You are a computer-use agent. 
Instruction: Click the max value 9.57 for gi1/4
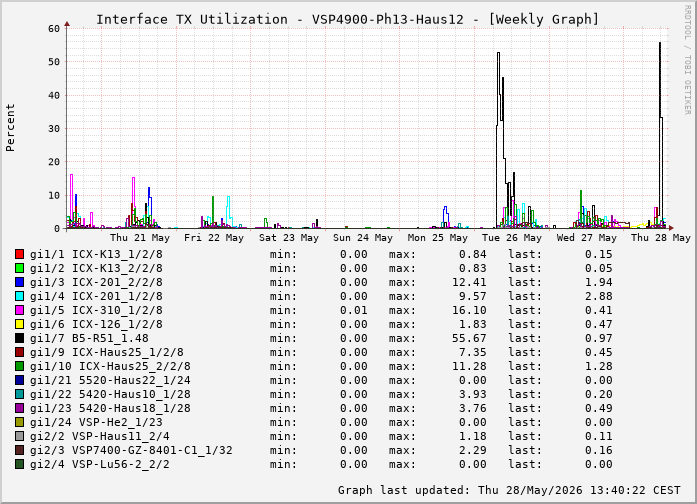473,296
